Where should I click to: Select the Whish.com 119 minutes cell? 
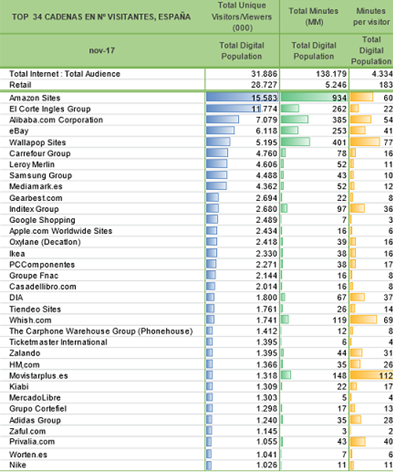pyautogui.click(x=314, y=320)
